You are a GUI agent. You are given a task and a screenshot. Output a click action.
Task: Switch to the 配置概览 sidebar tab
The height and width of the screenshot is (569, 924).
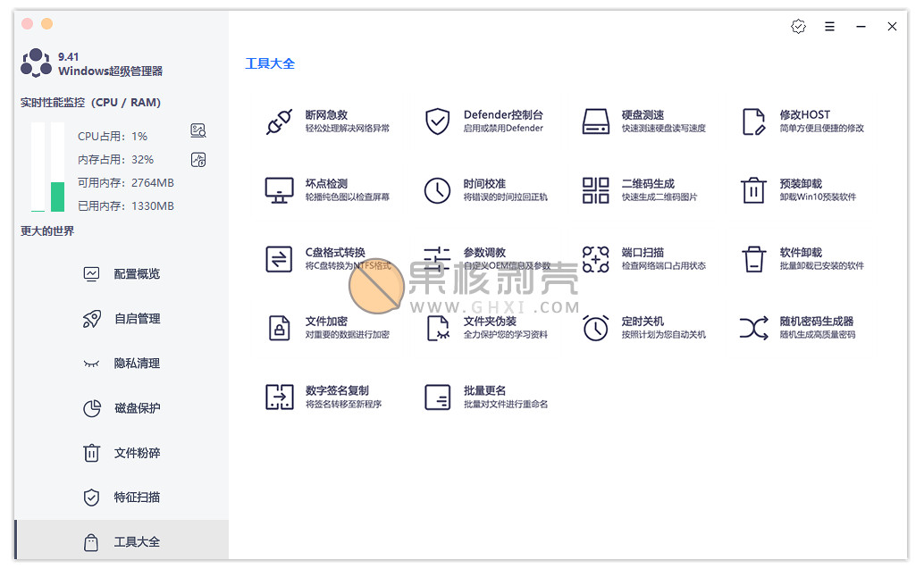[x=136, y=274]
